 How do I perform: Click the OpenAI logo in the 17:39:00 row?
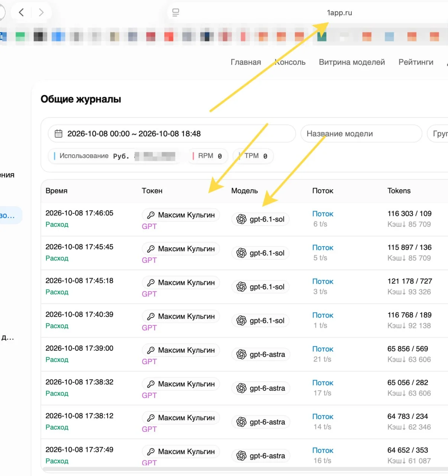click(241, 354)
